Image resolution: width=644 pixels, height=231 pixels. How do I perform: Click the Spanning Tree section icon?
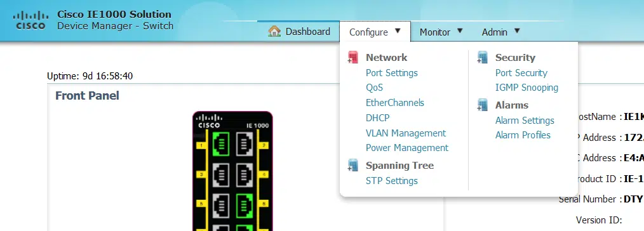coord(352,166)
